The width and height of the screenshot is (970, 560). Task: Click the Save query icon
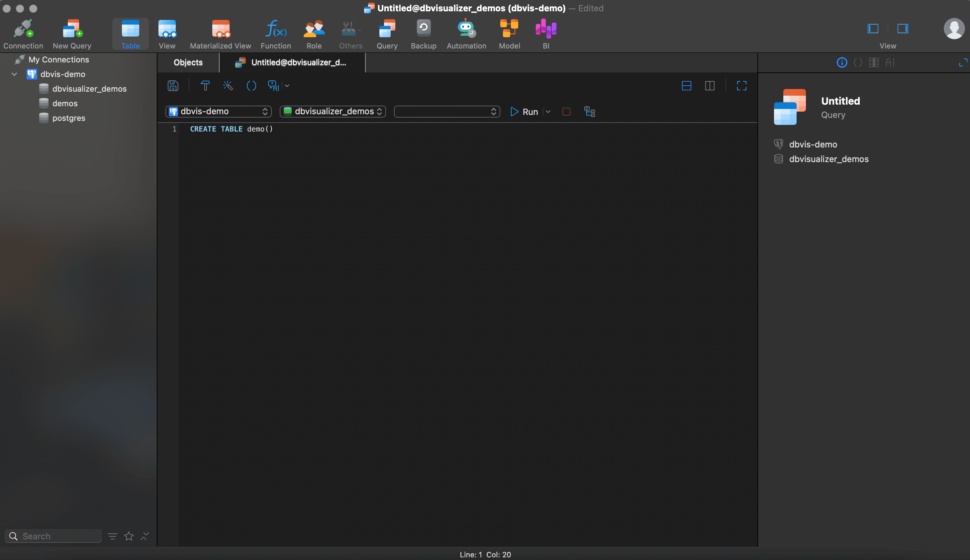coord(173,85)
